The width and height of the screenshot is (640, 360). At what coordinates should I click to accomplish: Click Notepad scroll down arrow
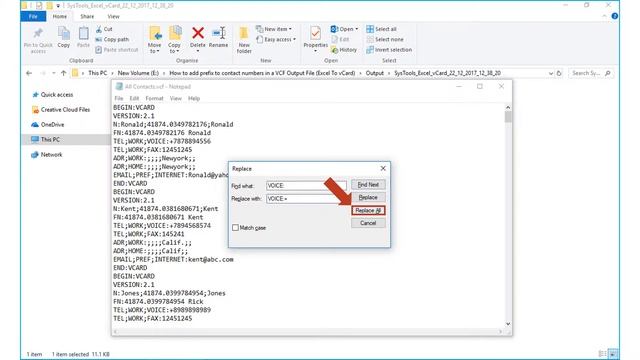(508, 324)
